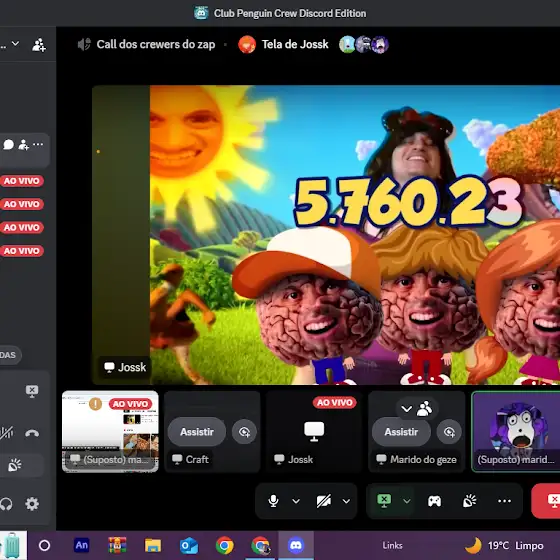Open camera options chevron

[x=346, y=501]
